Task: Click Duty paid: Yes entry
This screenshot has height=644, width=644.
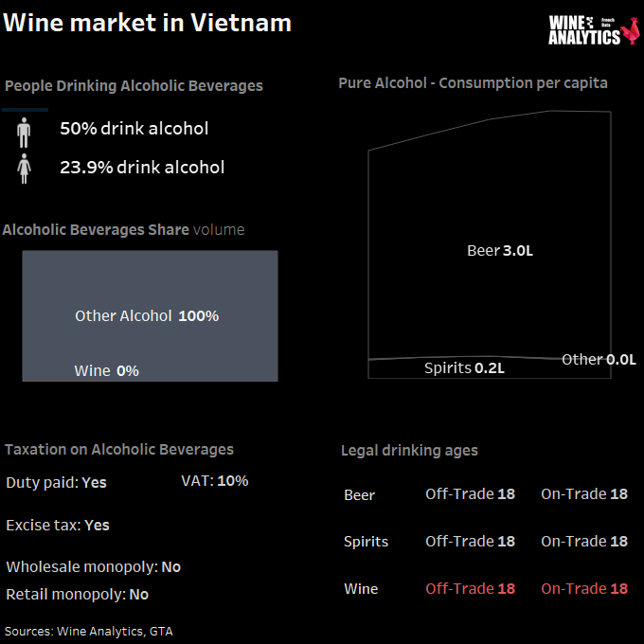Action: [x=56, y=483]
